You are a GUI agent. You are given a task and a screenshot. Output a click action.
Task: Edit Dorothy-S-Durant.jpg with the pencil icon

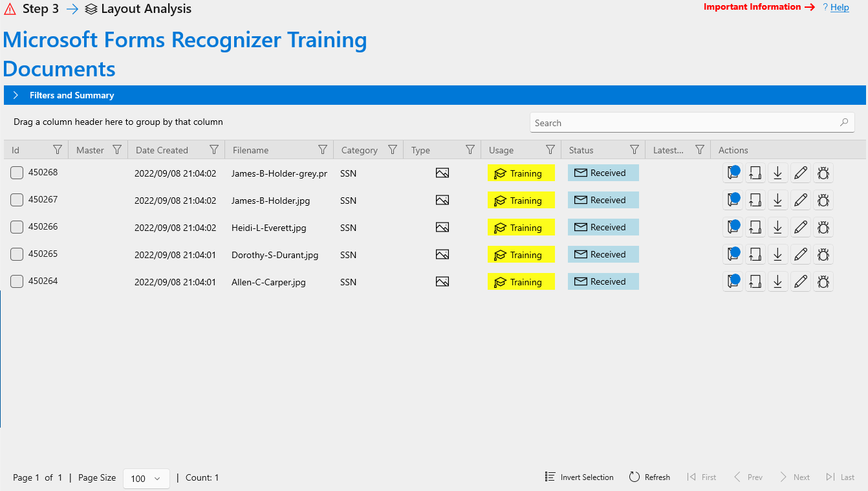(801, 254)
